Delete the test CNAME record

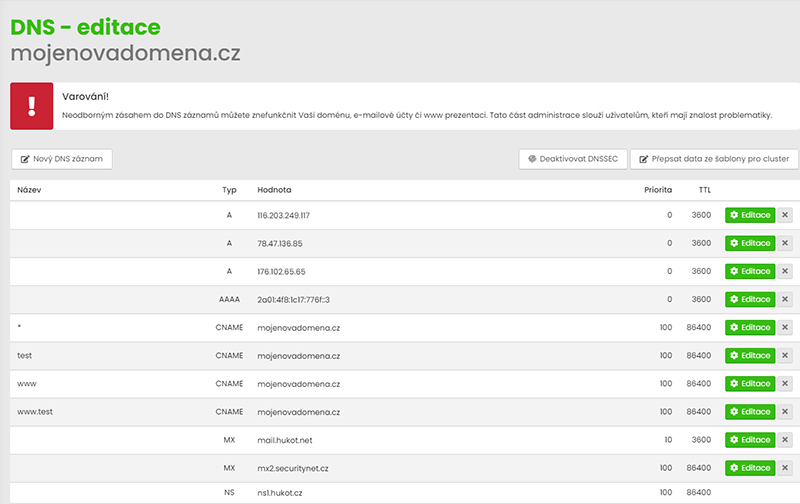click(x=785, y=355)
